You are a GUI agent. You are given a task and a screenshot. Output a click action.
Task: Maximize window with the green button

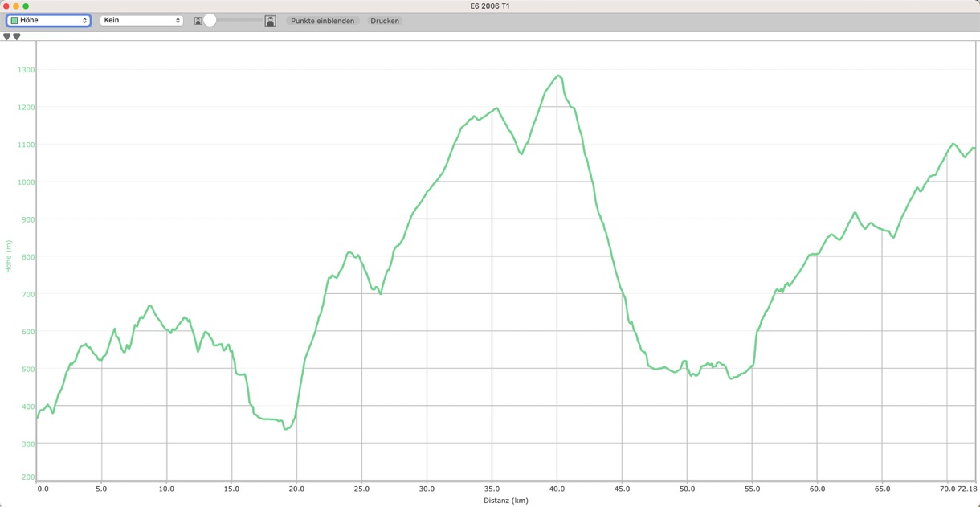coord(26,6)
